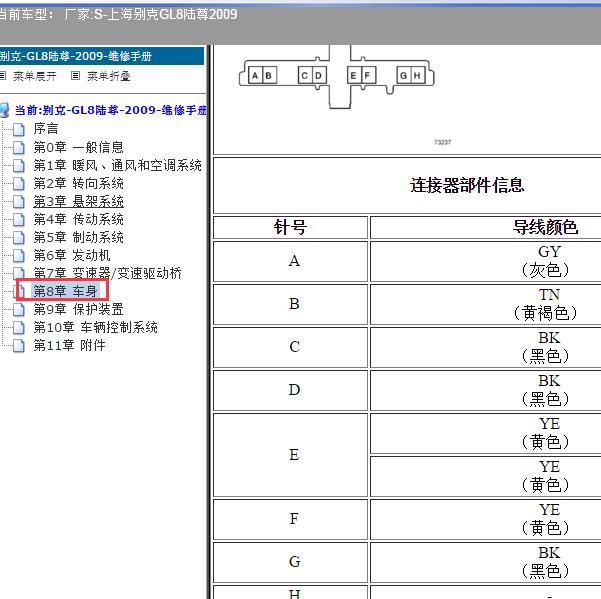This screenshot has width=601, height=599.
Task: Click the 导线颜色 column header
Action: click(x=545, y=228)
